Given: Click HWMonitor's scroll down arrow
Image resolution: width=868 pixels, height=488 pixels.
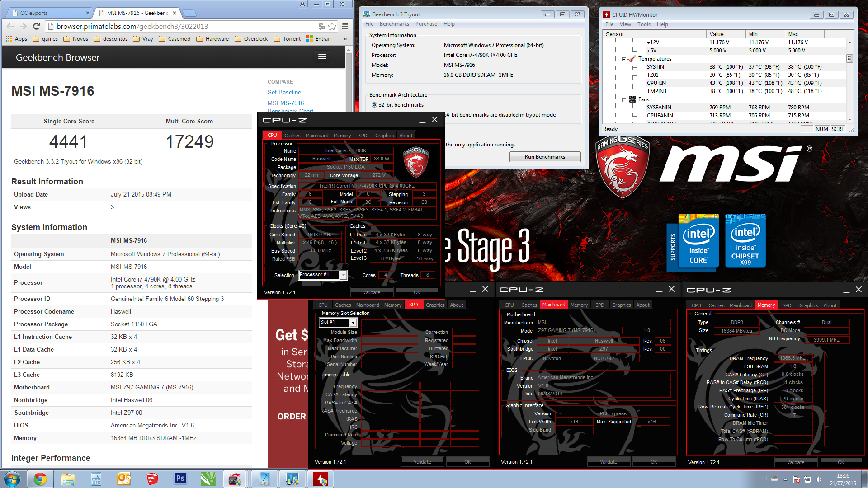Looking at the screenshot, I should (x=850, y=120).
